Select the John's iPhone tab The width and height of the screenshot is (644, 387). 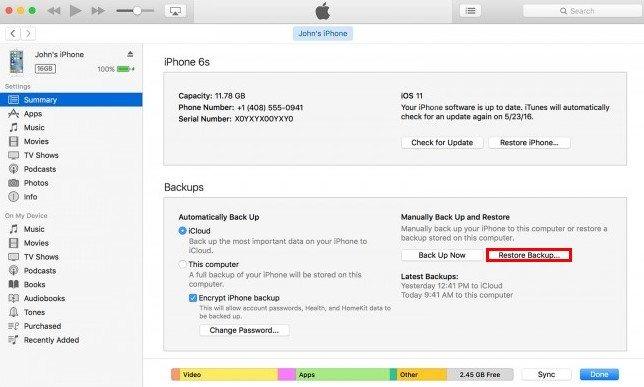point(323,33)
